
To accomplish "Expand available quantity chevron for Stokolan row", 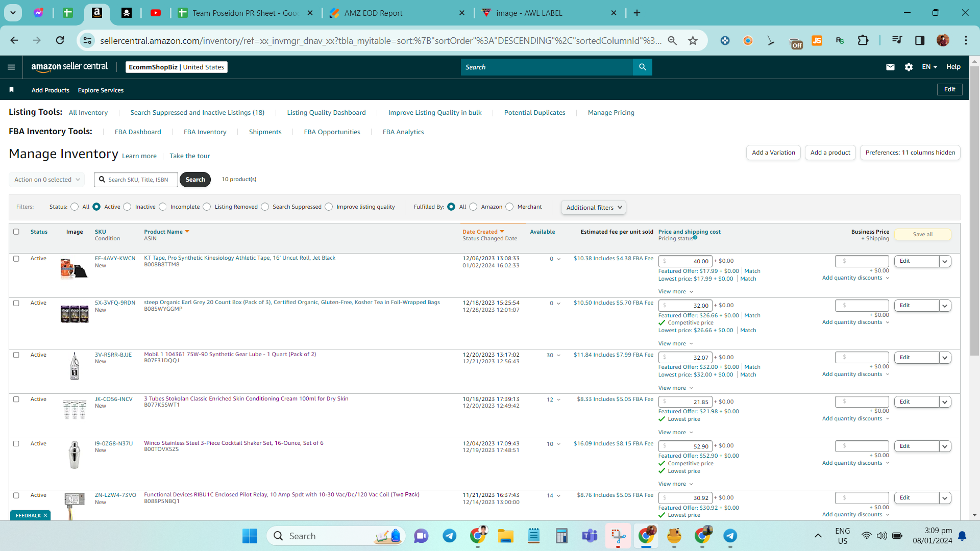I will pos(558,399).
